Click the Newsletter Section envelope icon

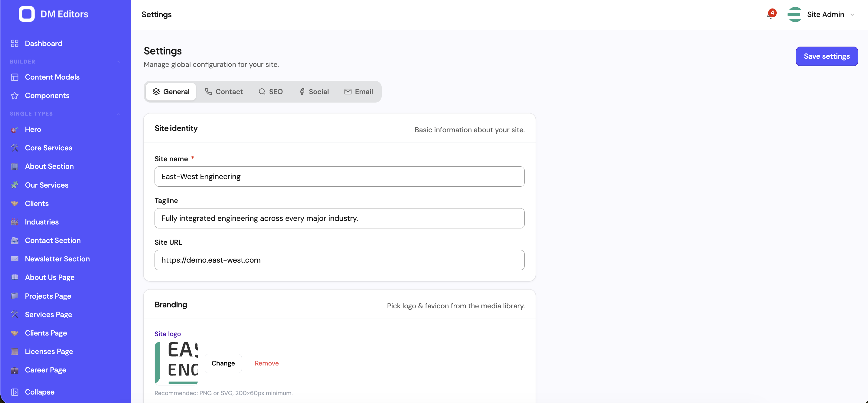pos(15,259)
